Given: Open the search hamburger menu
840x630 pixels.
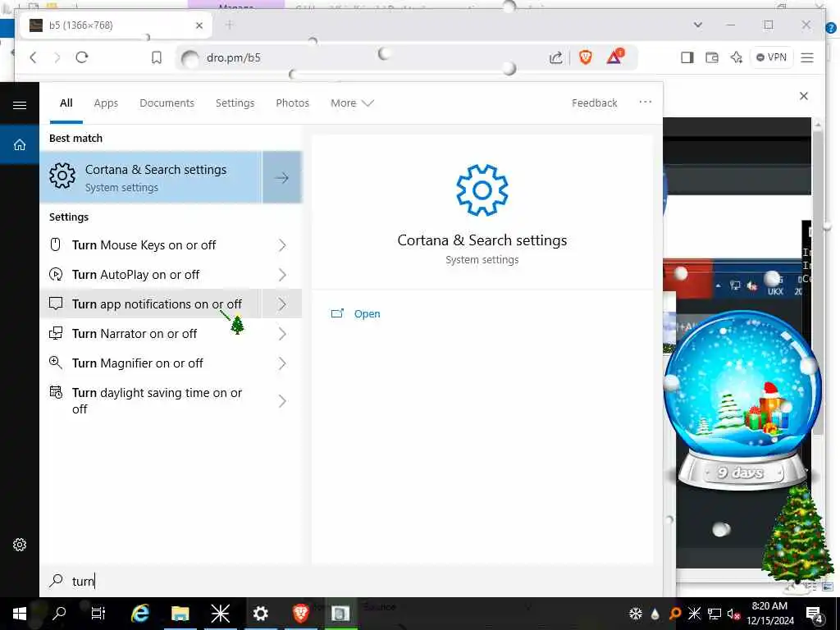Looking at the screenshot, I should (20, 105).
